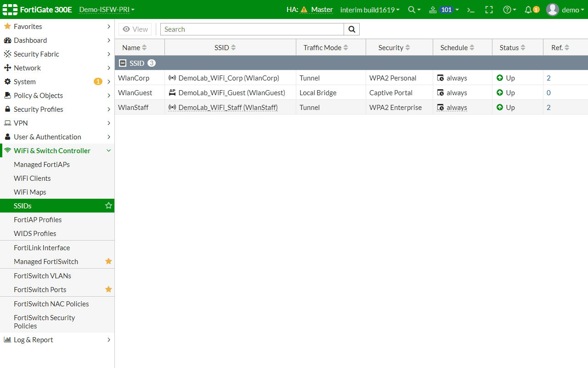Expand the User & Authentication menu

pos(57,137)
